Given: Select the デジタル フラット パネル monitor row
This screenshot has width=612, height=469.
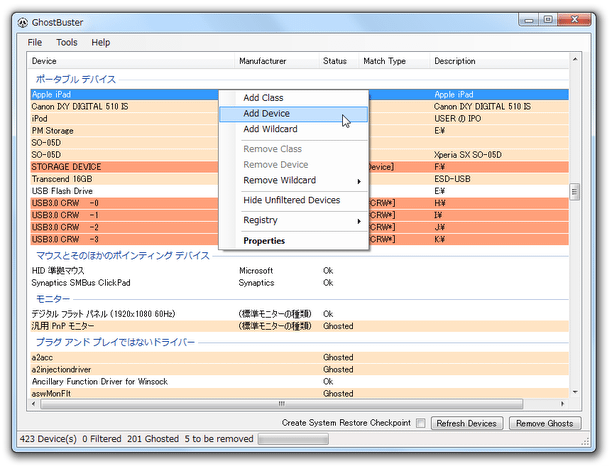Looking at the screenshot, I should (x=299, y=314).
